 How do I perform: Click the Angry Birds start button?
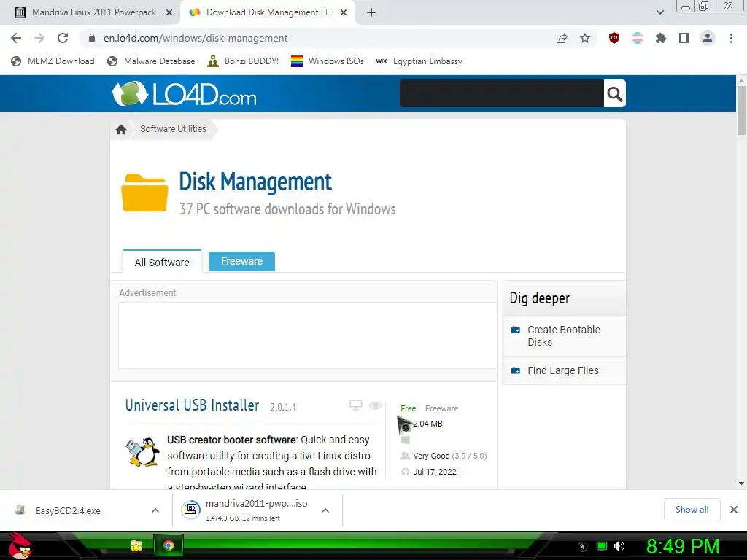pyautogui.click(x=20, y=545)
